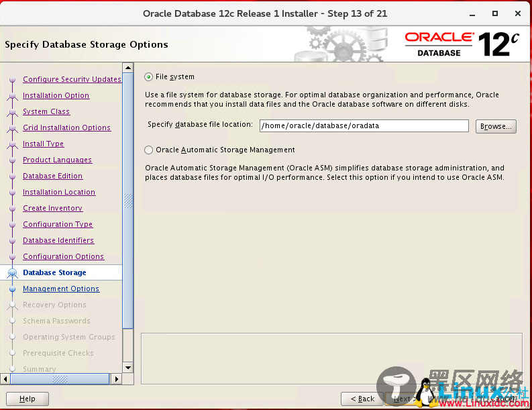The image size is (532, 410).
Task: Go to the Management Options step
Action: click(x=61, y=289)
